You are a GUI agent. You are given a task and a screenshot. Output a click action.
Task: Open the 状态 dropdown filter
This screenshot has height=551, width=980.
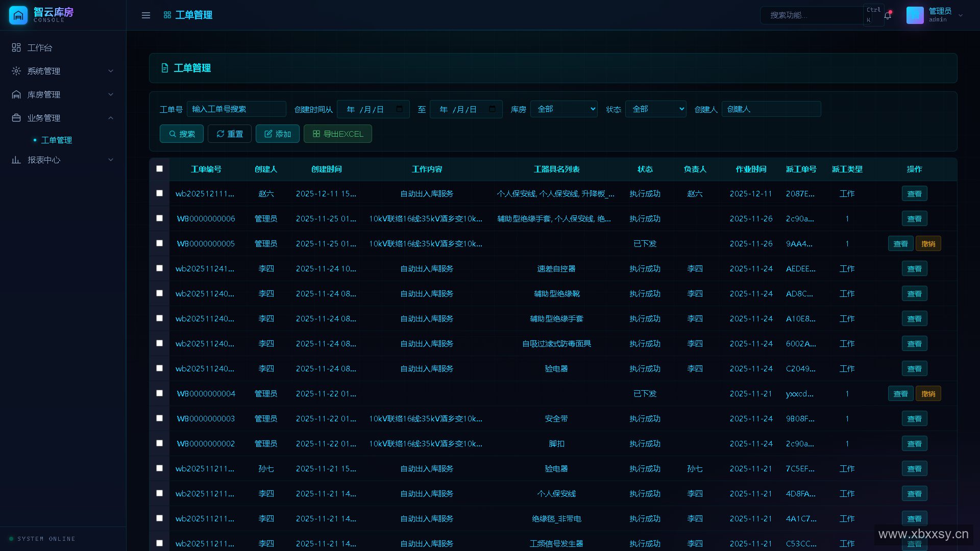tap(656, 109)
